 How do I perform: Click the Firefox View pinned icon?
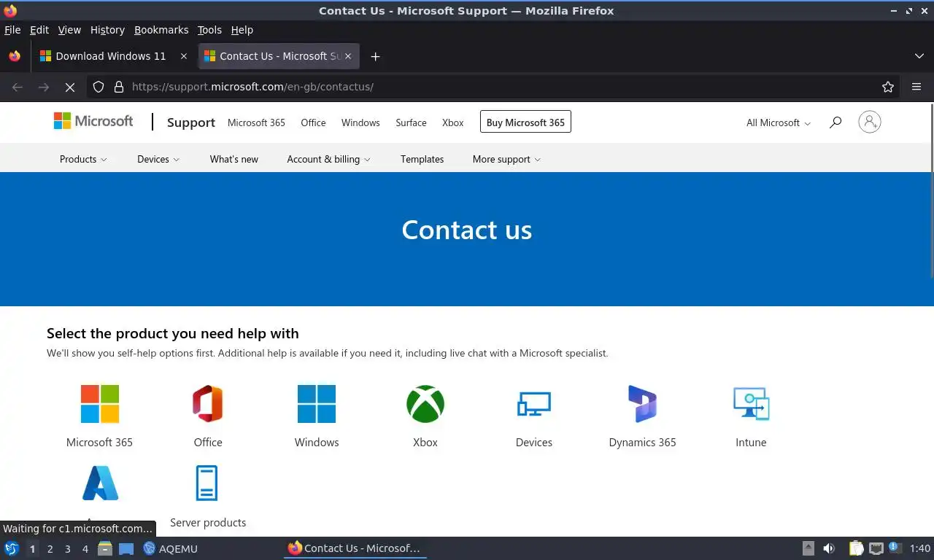(15, 56)
